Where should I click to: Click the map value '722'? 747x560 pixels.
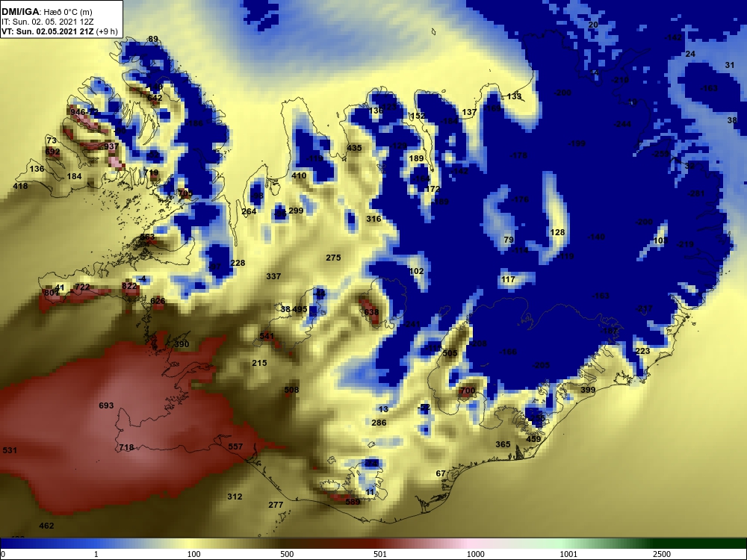(x=82, y=287)
